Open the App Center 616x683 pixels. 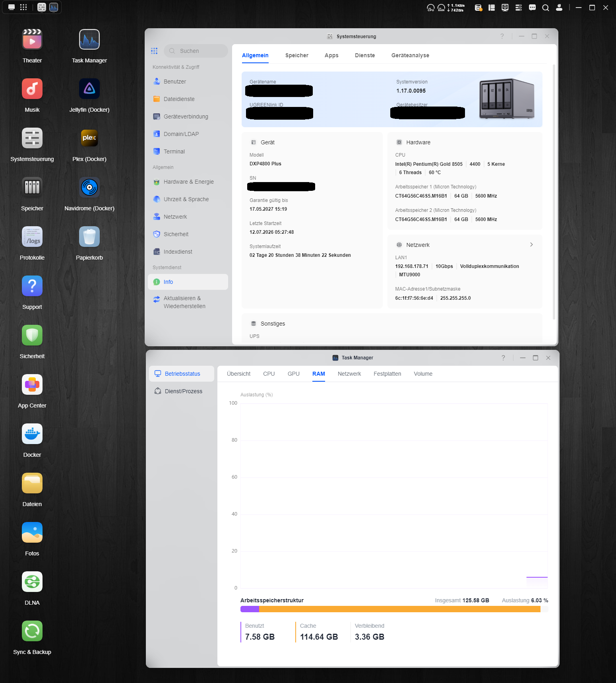pos(32,384)
